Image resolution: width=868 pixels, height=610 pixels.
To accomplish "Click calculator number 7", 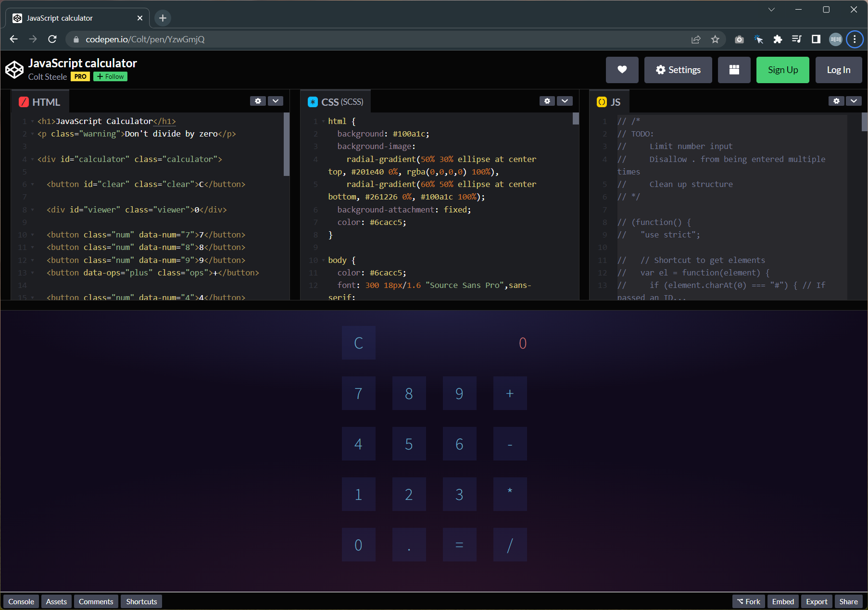I will (x=359, y=393).
